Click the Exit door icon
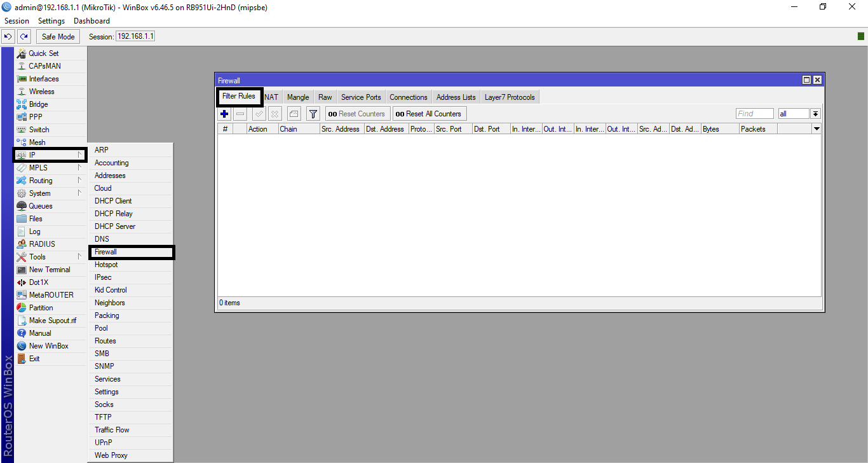Viewport: 868px width, 463px height. (22, 359)
